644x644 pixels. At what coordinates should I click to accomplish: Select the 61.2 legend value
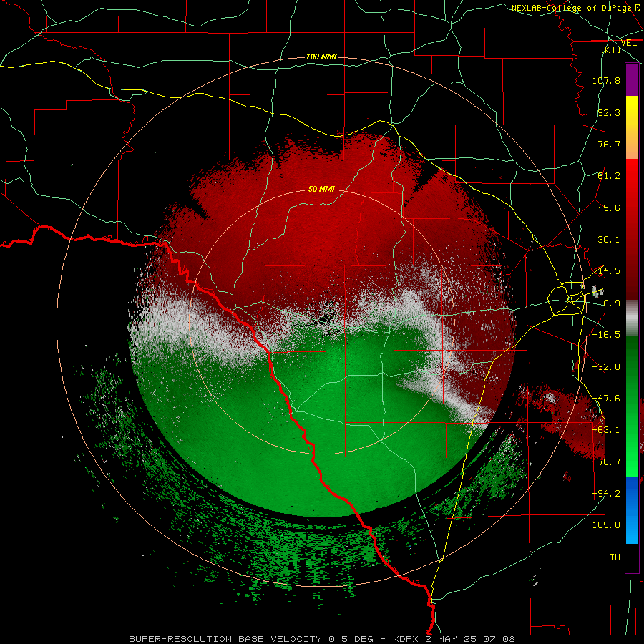[x=609, y=176]
